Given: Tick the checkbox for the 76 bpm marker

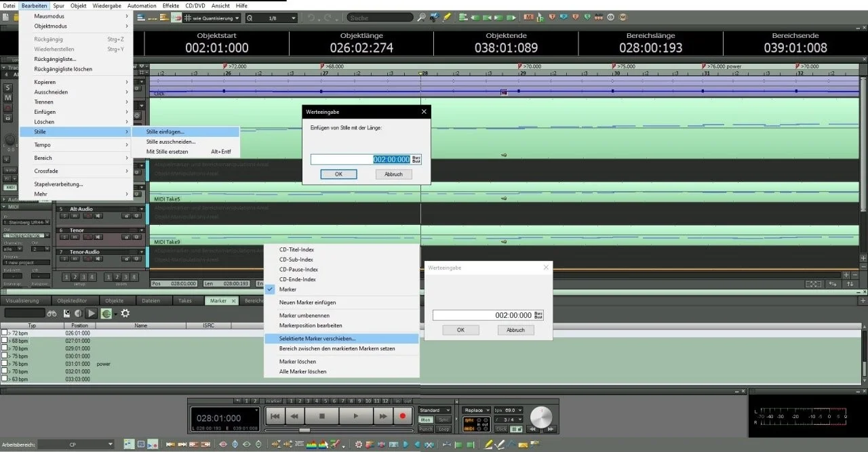Looking at the screenshot, I should tap(4, 364).
